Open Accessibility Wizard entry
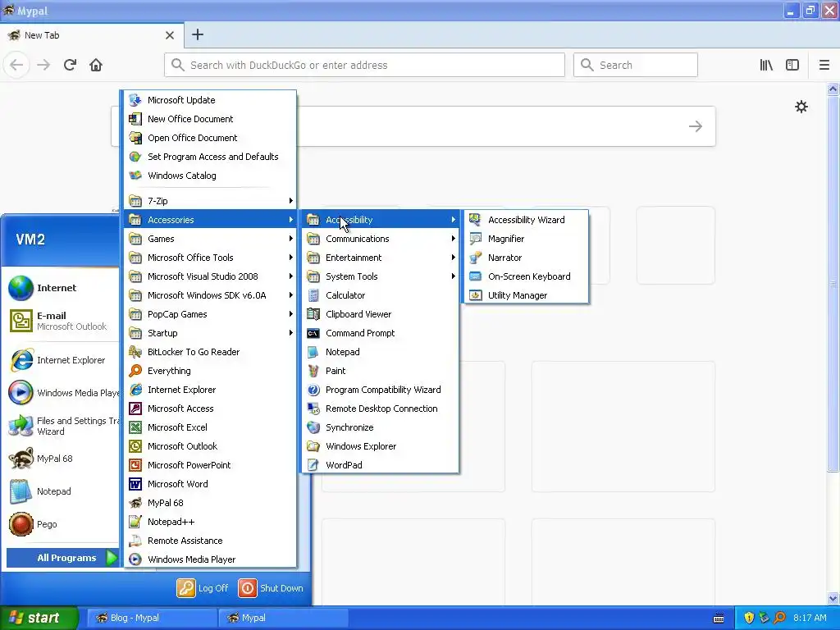 [x=527, y=220]
